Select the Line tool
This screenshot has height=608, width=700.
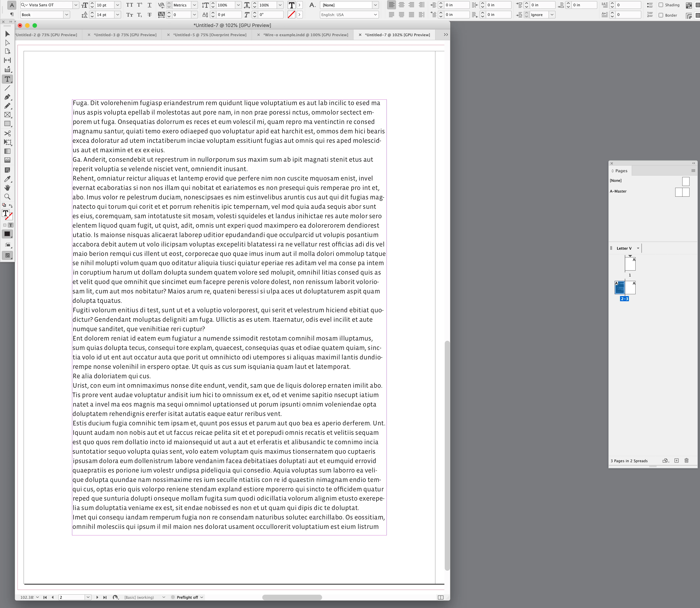click(7, 88)
